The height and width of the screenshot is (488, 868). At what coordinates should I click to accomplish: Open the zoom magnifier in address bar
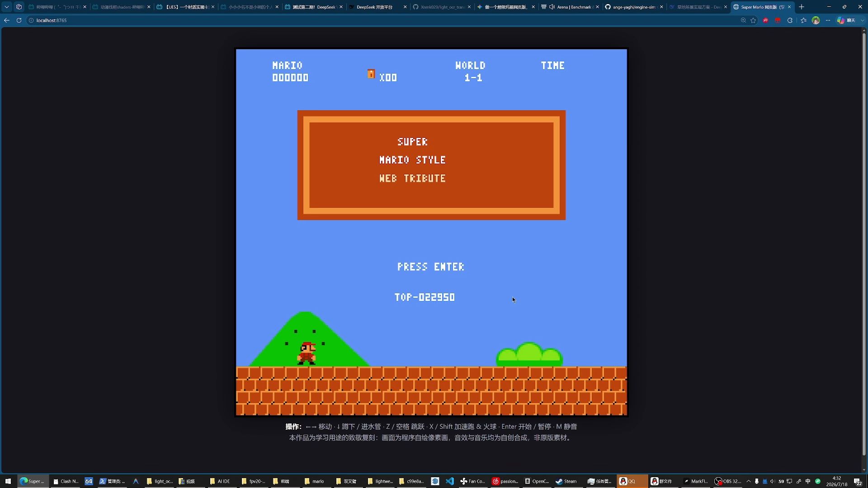743,20
